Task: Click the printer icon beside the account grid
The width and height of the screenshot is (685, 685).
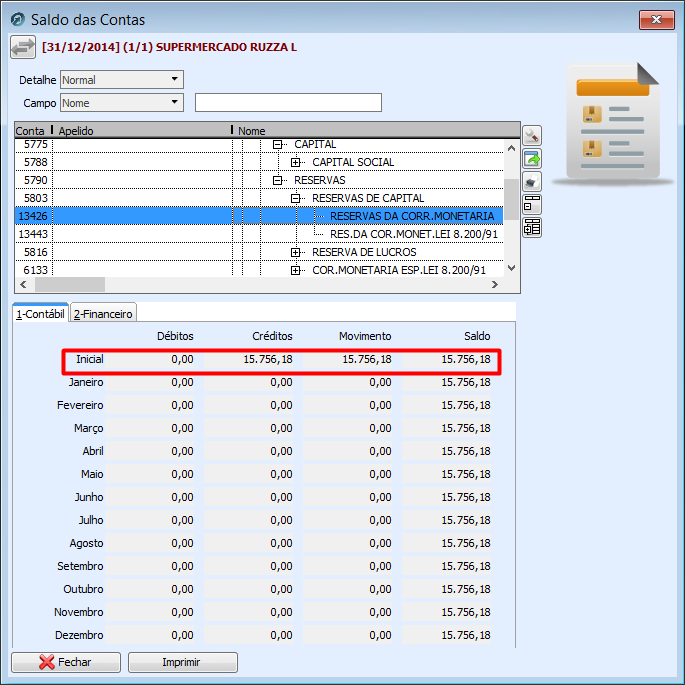Action: click(532, 181)
